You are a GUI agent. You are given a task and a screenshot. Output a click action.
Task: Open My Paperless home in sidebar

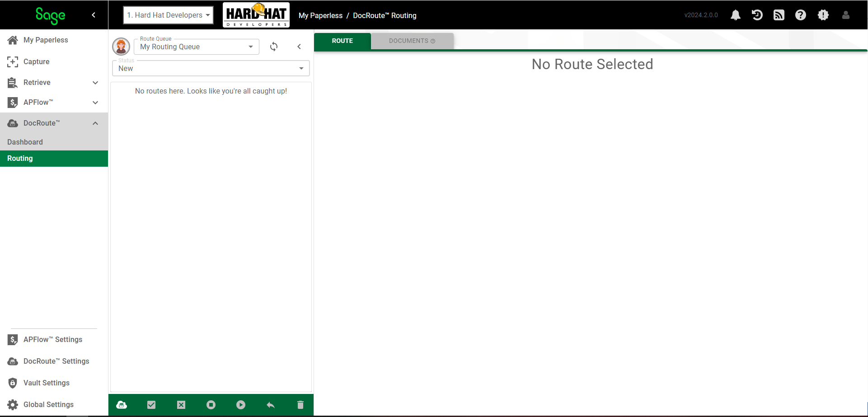(54, 40)
